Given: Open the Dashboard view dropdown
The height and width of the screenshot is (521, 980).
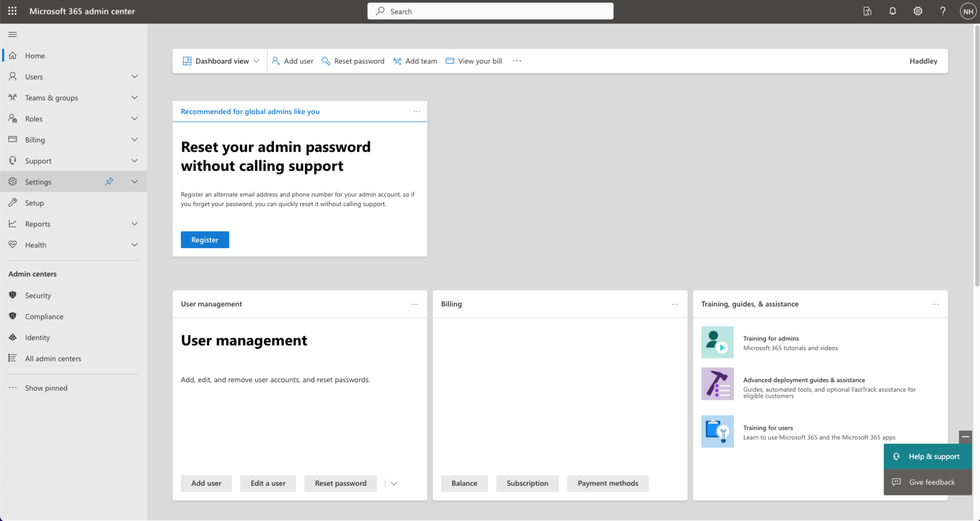Looking at the screenshot, I should tap(221, 61).
